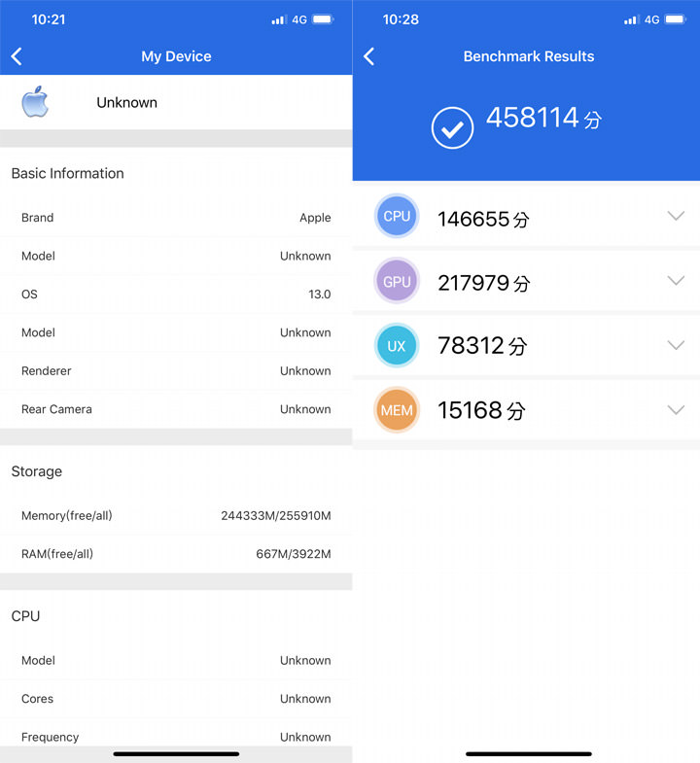Tap the UX score icon
This screenshot has height=763, width=700.
[397, 346]
